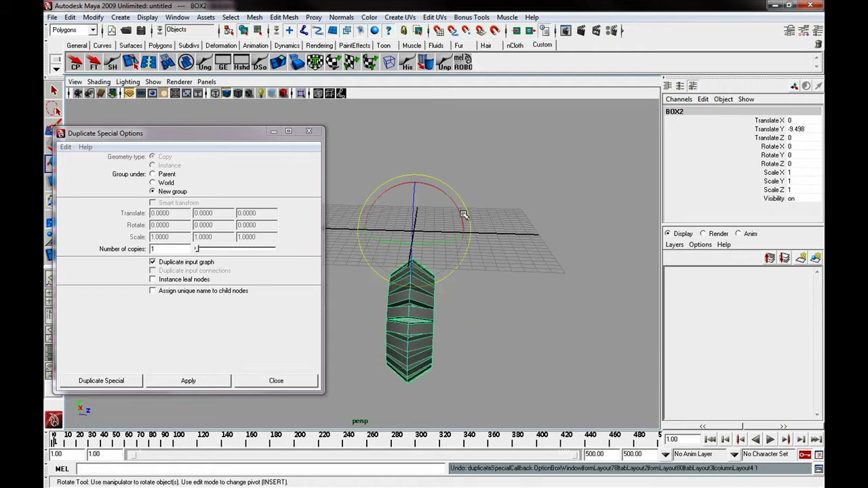
Task: Open the Create menu
Action: click(120, 17)
